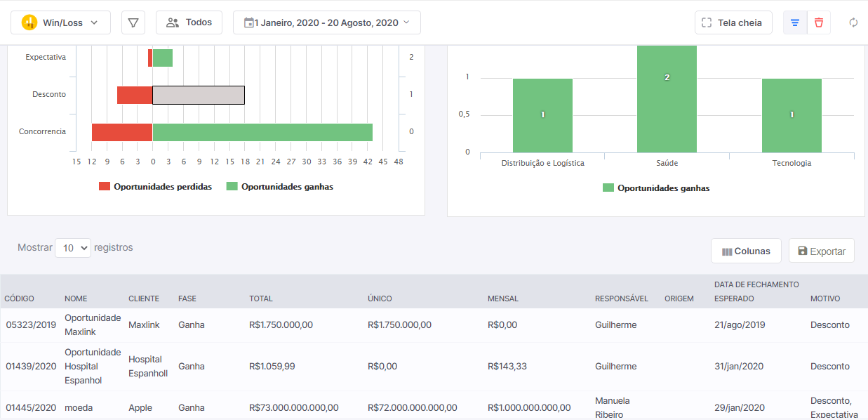Click the funnel filter icon button
Image resolution: width=868 pixels, height=420 pixels.
(x=133, y=22)
